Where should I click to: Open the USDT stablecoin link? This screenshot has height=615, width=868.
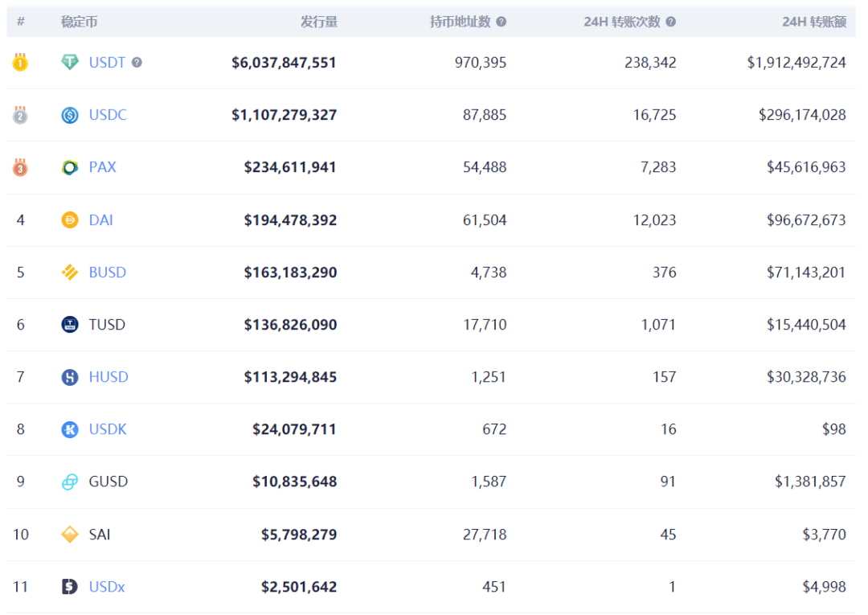[108, 63]
